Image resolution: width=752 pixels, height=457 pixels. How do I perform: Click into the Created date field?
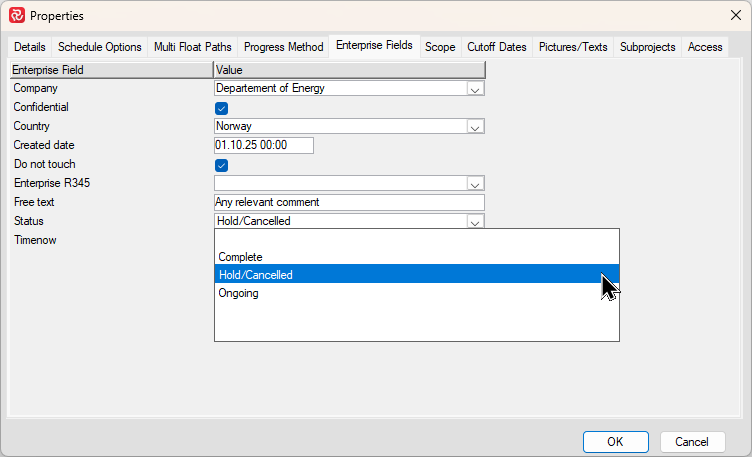pos(264,146)
